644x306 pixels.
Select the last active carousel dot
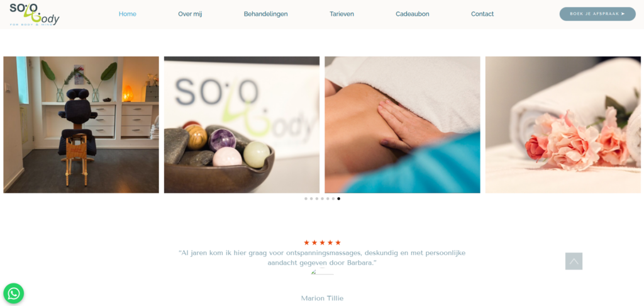pos(339,199)
